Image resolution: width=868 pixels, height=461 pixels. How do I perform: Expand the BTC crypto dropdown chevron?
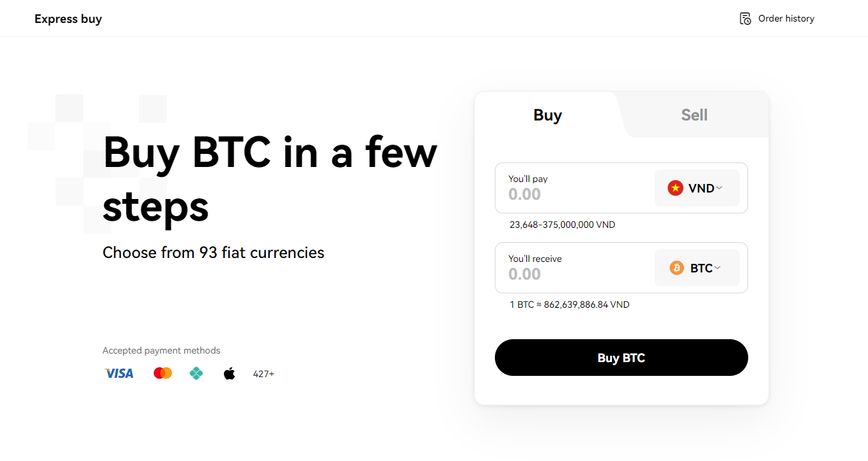717,268
